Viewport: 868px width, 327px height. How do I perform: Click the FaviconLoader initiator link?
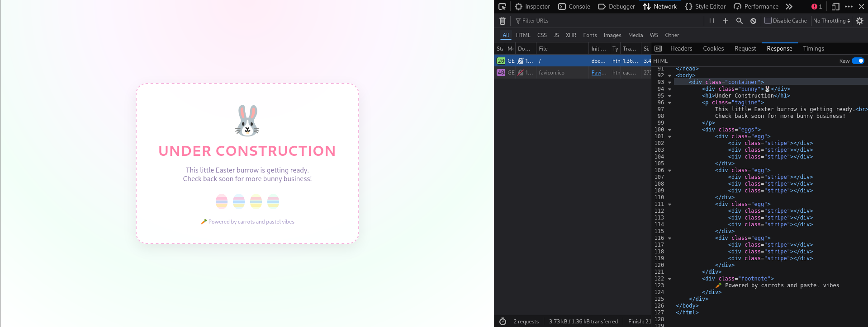(598, 73)
